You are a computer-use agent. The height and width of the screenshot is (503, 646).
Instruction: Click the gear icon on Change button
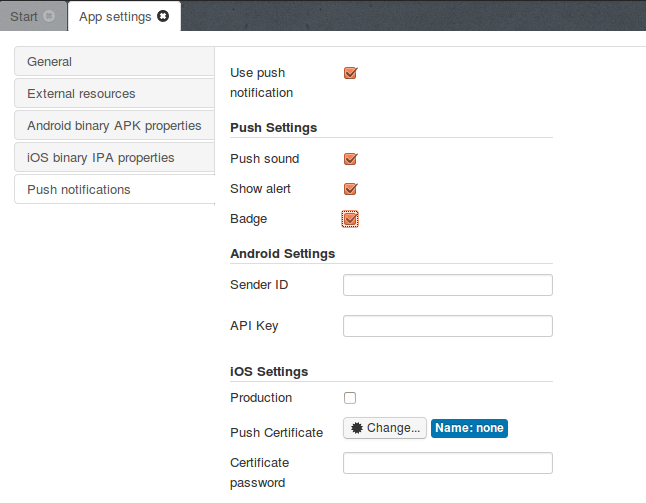[356, 428]
